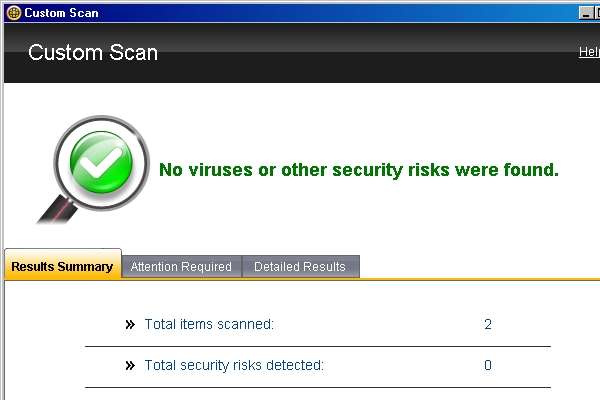Click the Total items scanned label
600x400 pixels.
(x=209, y=324)
